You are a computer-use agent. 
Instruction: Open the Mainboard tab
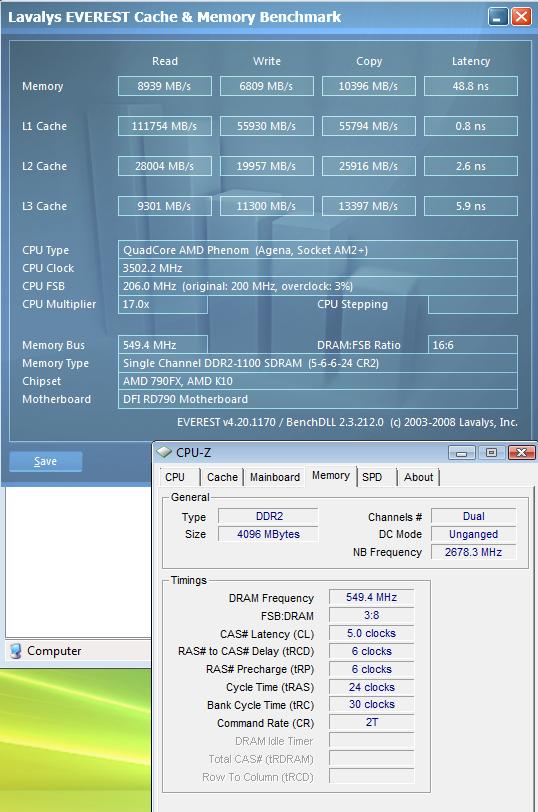pos(275,477)
